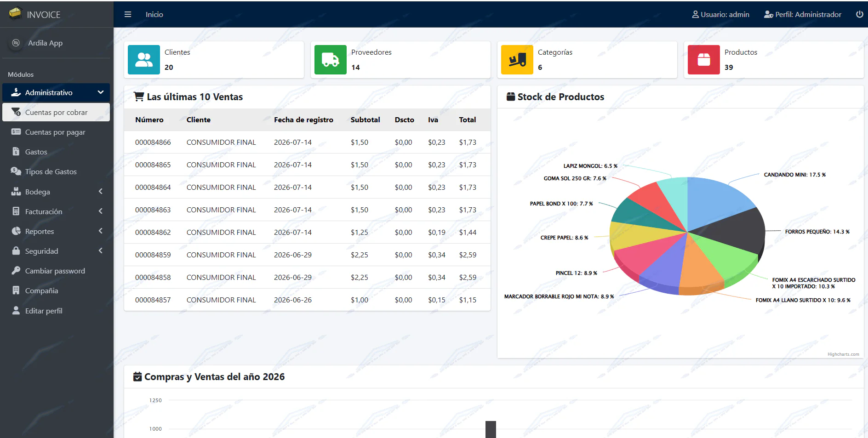Click sale number 000084862
This screenshot has height=438, width=868.
153,233
